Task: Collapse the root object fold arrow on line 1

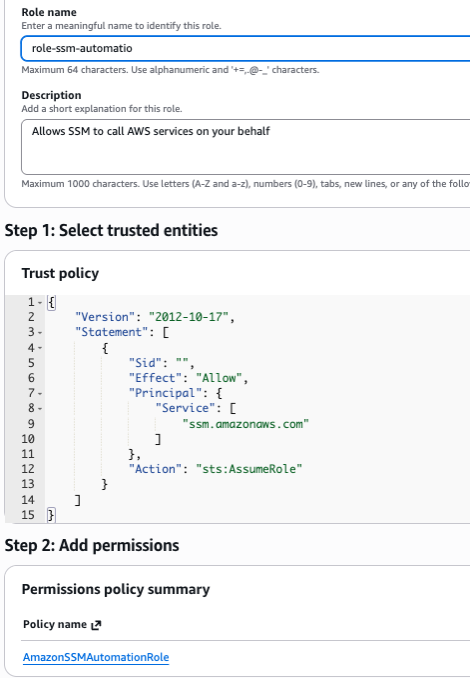Action: (x=40, y=302)
